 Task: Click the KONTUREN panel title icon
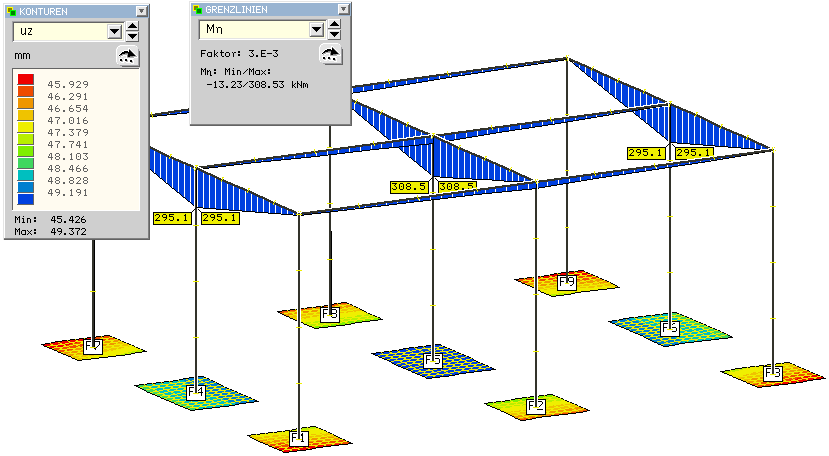coord(11,11)
